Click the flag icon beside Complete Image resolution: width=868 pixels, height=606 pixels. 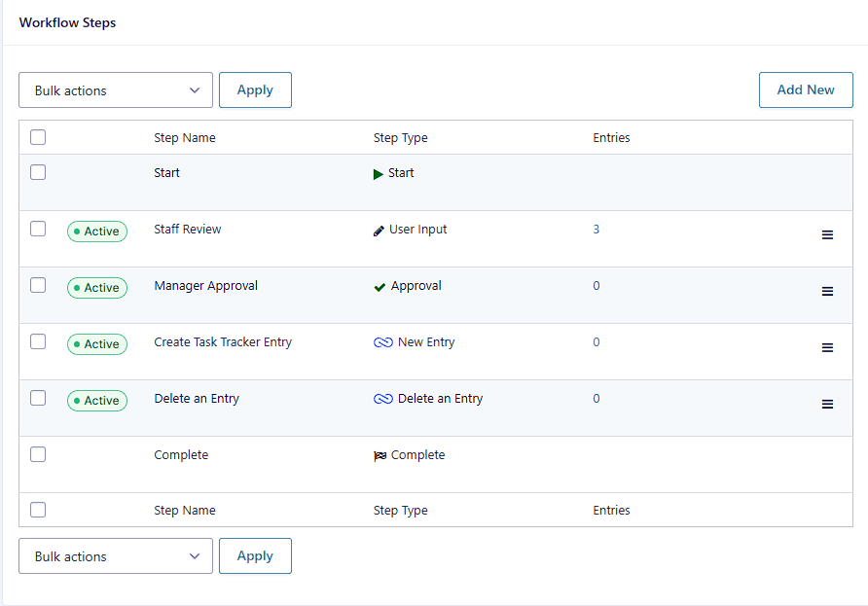coord(382,454)
